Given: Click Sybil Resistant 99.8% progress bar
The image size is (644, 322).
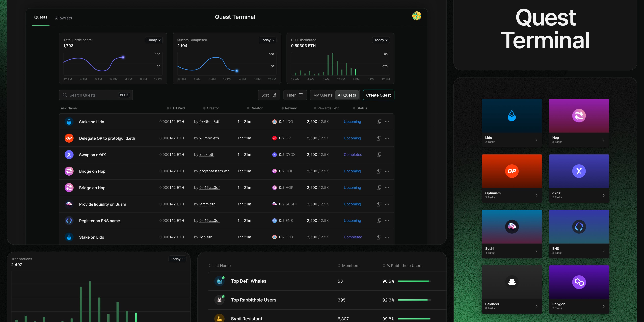Looking at the screenshot, I should tap(414, 319).
